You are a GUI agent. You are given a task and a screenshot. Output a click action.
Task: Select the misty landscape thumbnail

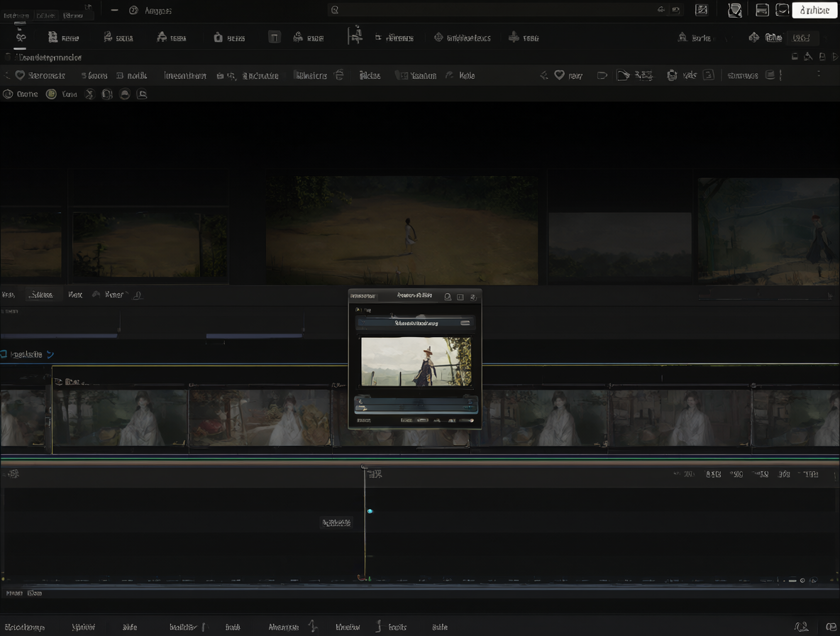pyautogui.click(x=620, y=247)
